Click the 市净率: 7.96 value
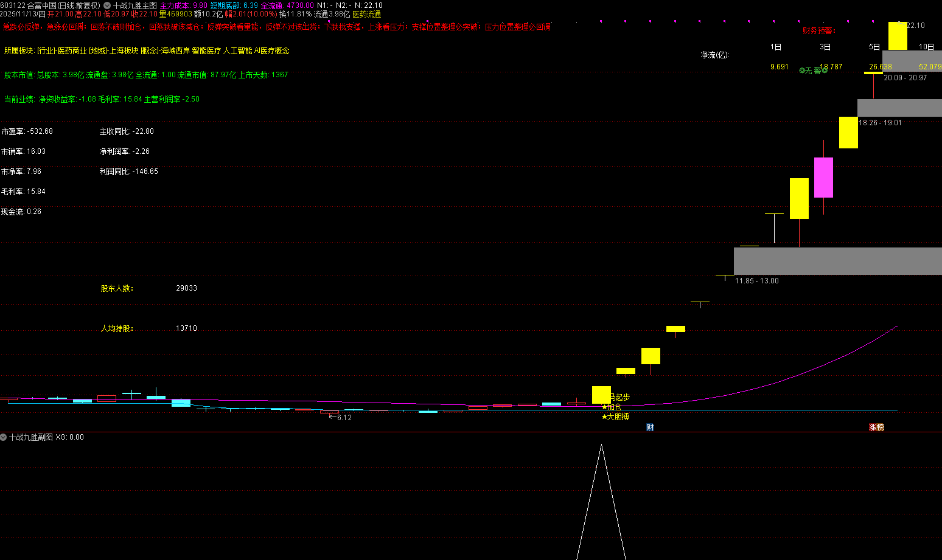This screenshot has height=560, width=942. point(21,171)
